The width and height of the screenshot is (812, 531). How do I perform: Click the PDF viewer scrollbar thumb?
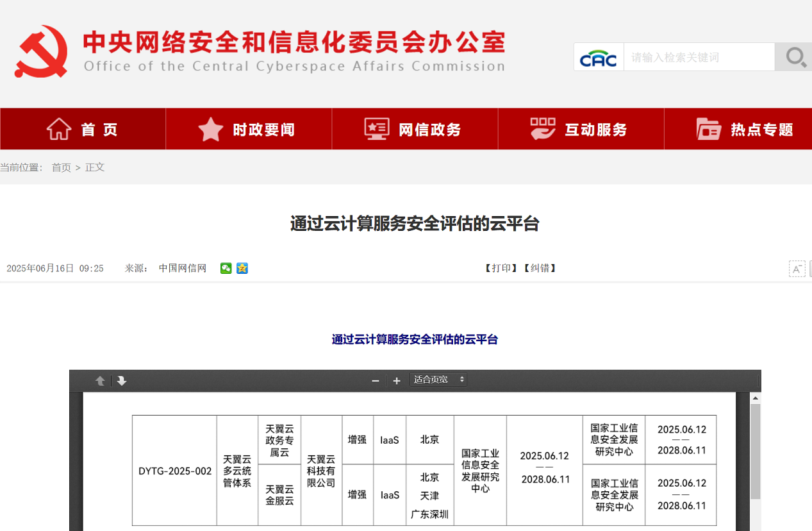tap(756, 451)
